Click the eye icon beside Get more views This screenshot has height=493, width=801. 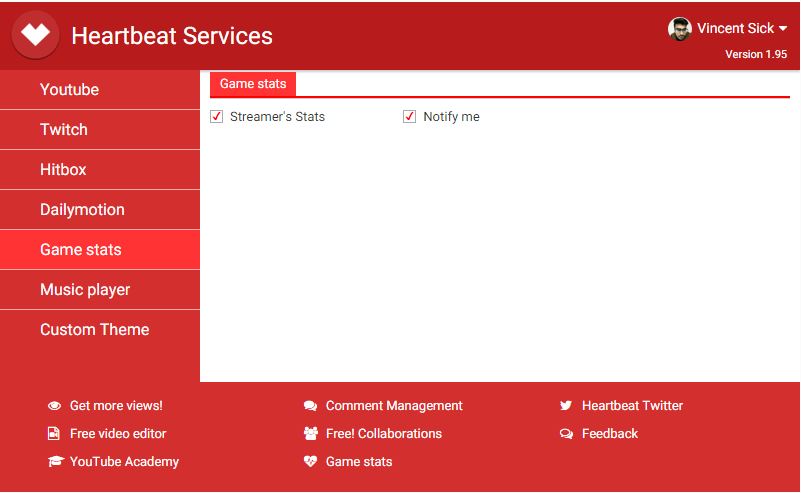[54, 406]
